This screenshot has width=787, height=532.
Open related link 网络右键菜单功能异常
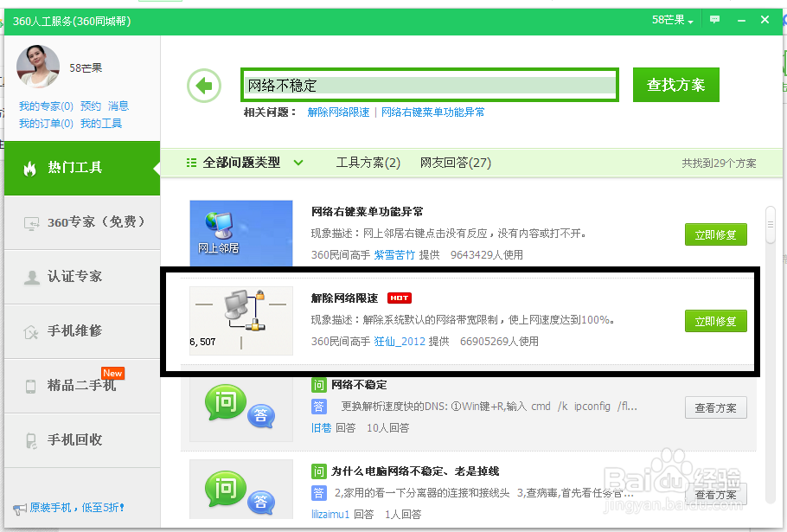tap(432, 112)
